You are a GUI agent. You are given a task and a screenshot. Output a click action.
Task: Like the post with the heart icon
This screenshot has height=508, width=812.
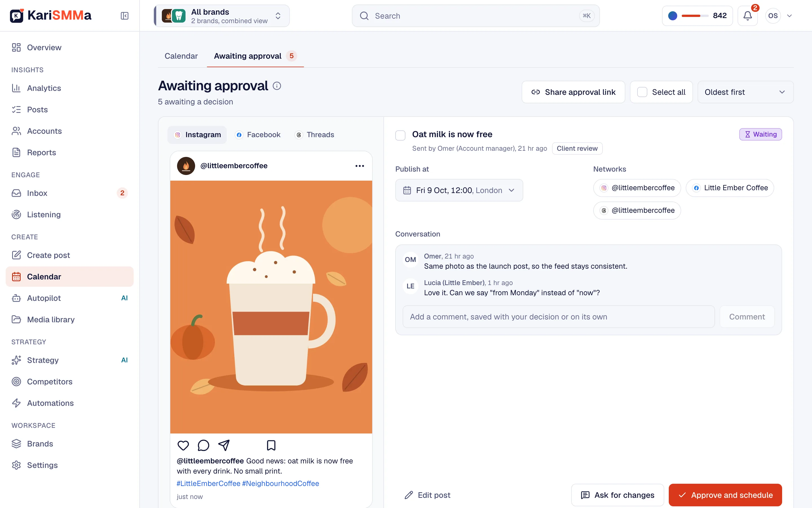[183, 445]
